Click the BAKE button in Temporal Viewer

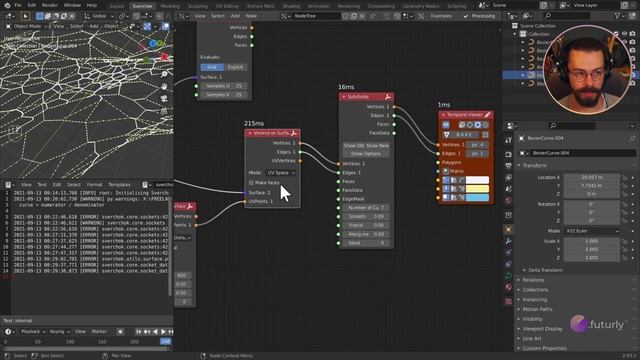point(464,135)
